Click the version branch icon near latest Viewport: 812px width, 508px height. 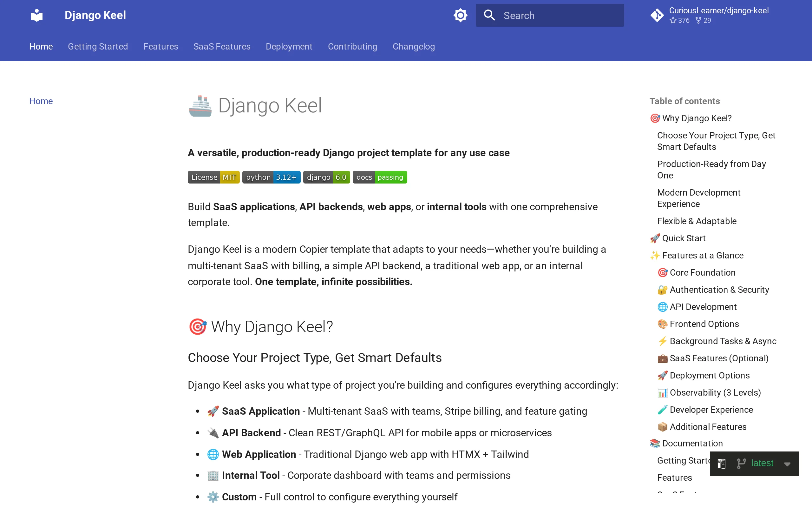coord(741,463)
